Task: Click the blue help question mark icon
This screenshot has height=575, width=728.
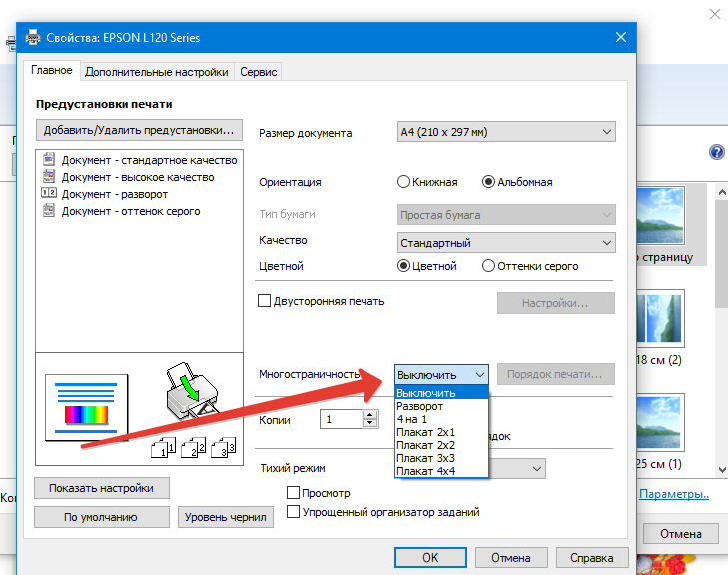Action: pyautogui.click(x=716, y=152)
